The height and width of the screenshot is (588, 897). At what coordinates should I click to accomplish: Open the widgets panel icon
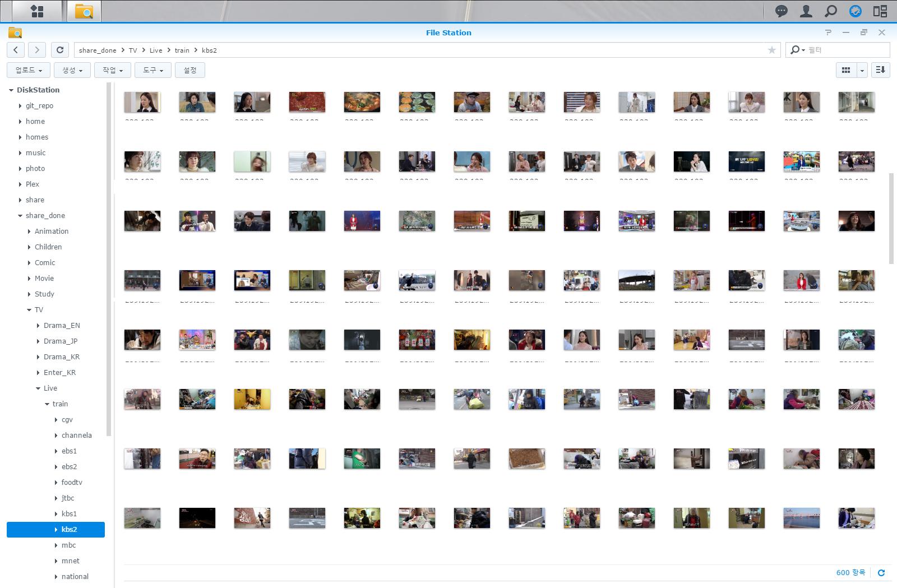(880, 11)
